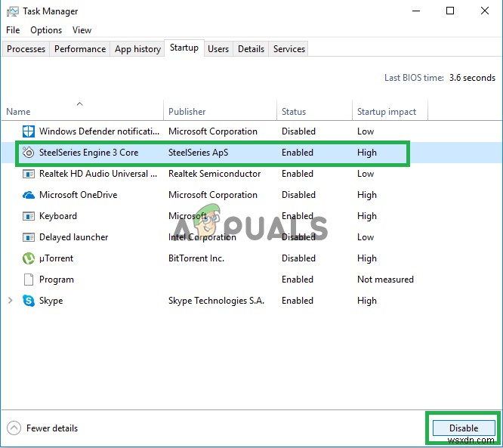Switch to the Processes tab
This screenshot has height=448, width=503.
click(x=26, y=49)
